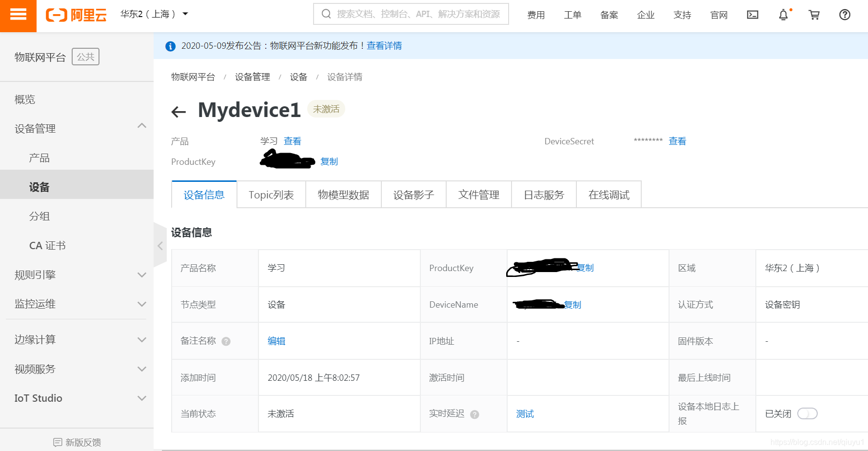Click the help icon beside 实时延迟
This screenshot has height=451, width=868.
tap(474, 414)
